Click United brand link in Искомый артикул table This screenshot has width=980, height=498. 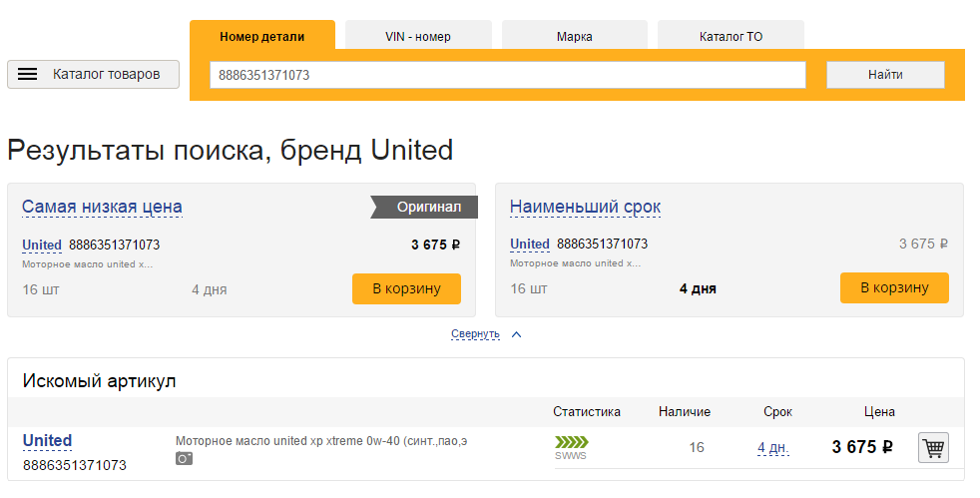coord(48,440)
